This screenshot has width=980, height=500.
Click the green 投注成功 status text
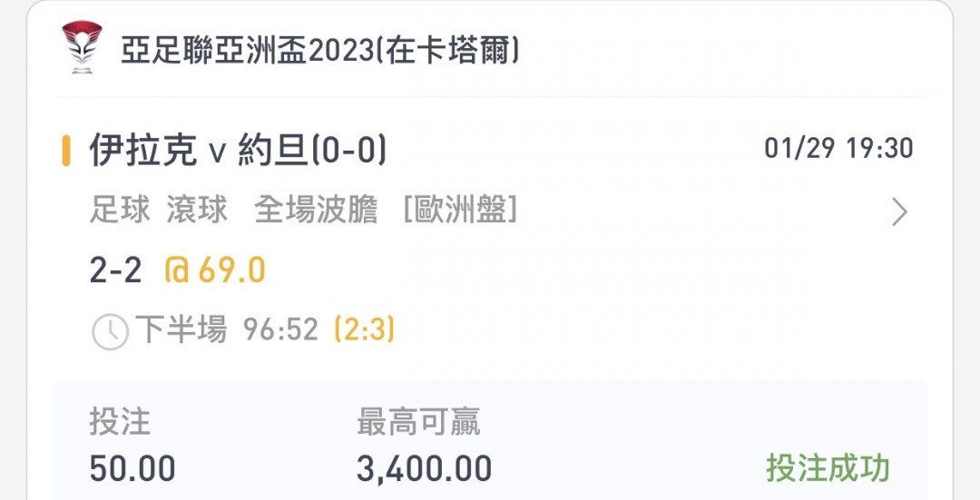point(828,468)
